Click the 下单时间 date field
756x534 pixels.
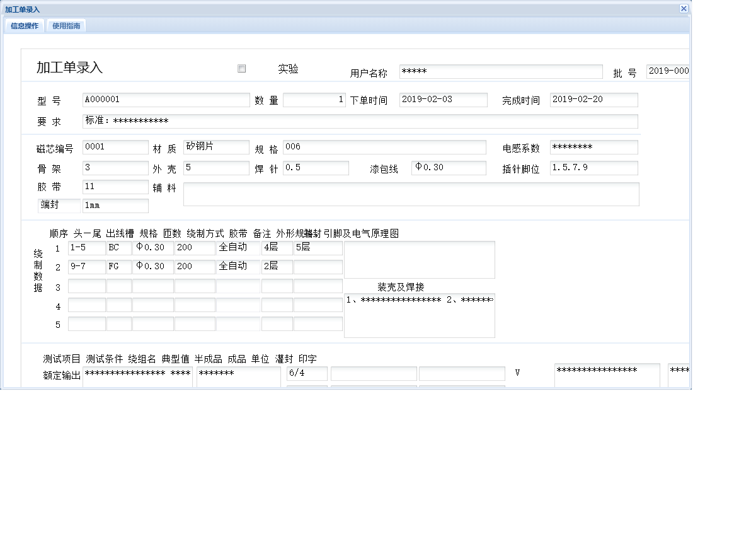click(444, 100)
